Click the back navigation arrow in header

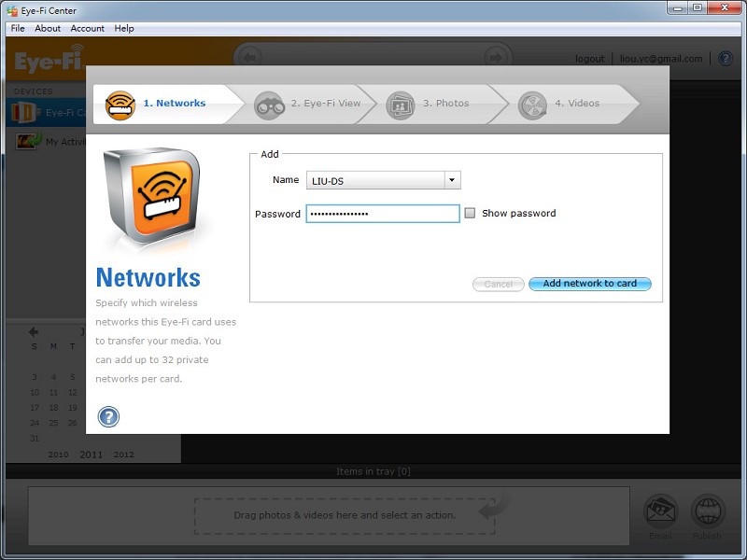249,58
